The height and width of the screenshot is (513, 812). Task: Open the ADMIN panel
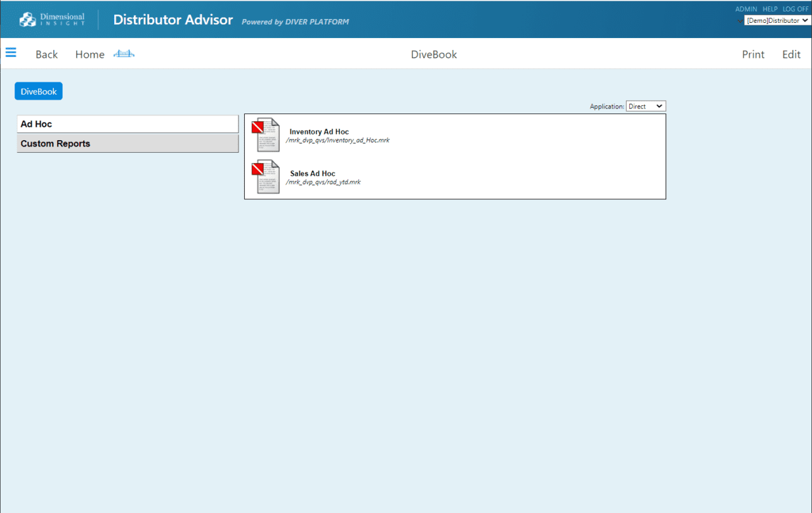(x=745, y=9)
